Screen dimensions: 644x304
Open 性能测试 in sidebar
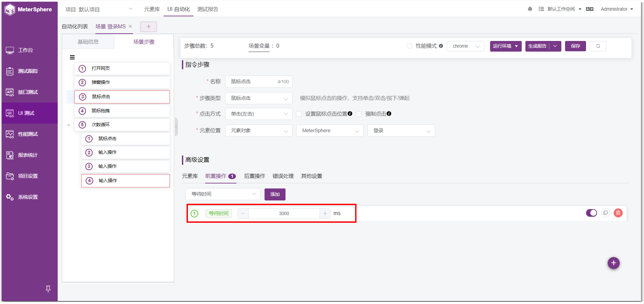(29, 134)
